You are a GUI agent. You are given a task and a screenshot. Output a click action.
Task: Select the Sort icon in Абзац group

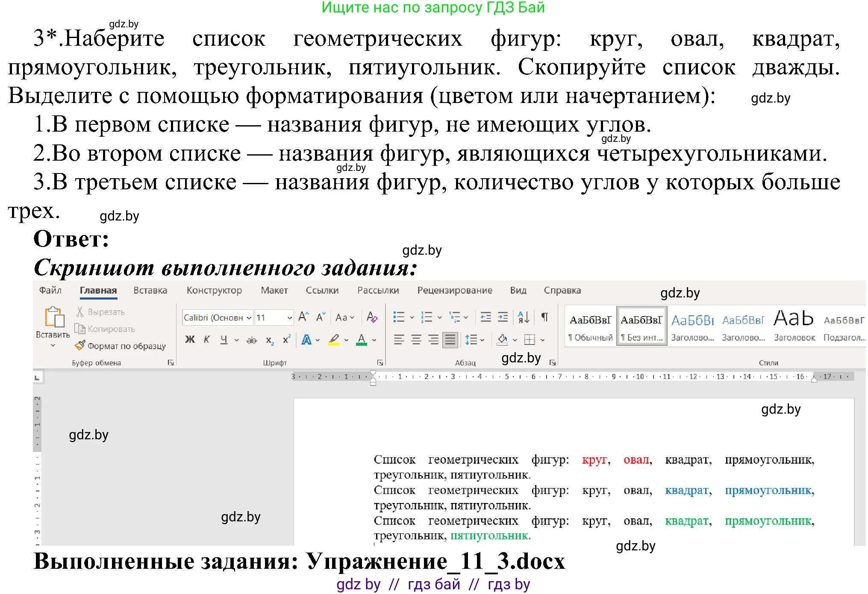(x=524, y=317)
